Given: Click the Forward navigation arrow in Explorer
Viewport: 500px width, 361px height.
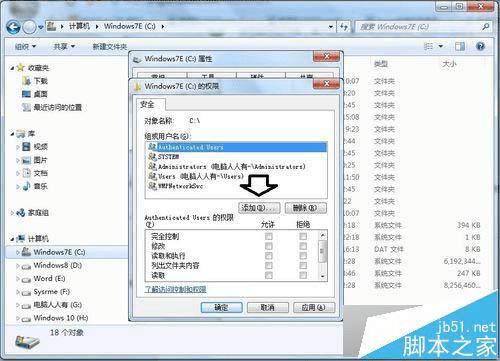Looking at the screenshot, I should pyautogui.click(x=29, y=27).
